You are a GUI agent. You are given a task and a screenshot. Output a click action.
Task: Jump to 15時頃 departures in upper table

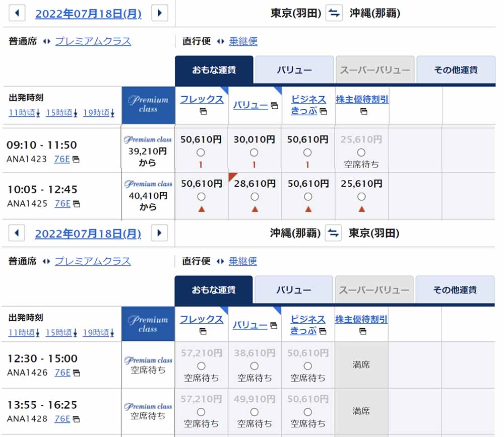coord(61,113)
